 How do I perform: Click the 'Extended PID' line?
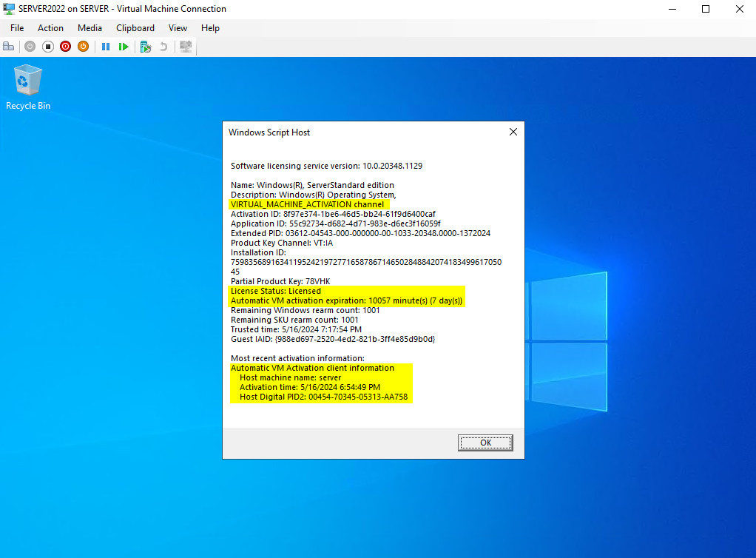pyautogui.click(x=360, y=233)
